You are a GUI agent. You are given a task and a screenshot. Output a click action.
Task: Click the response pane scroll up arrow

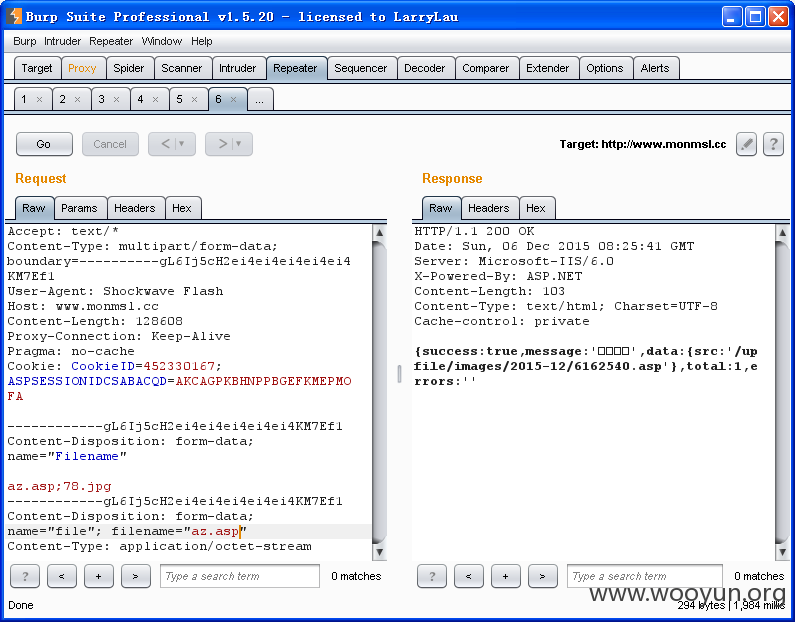point(782,233)
